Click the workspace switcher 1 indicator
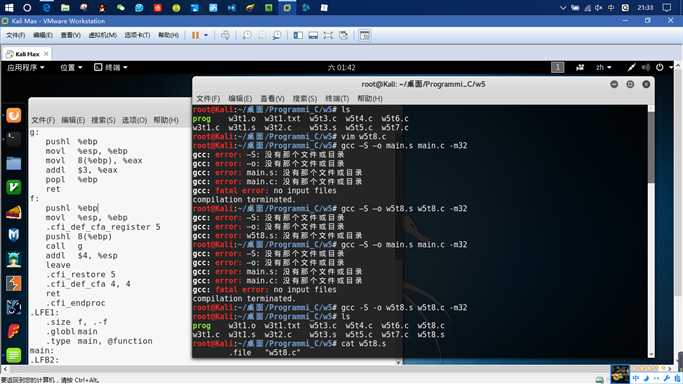This screenshot has height=384, width=683. point(558,67)
